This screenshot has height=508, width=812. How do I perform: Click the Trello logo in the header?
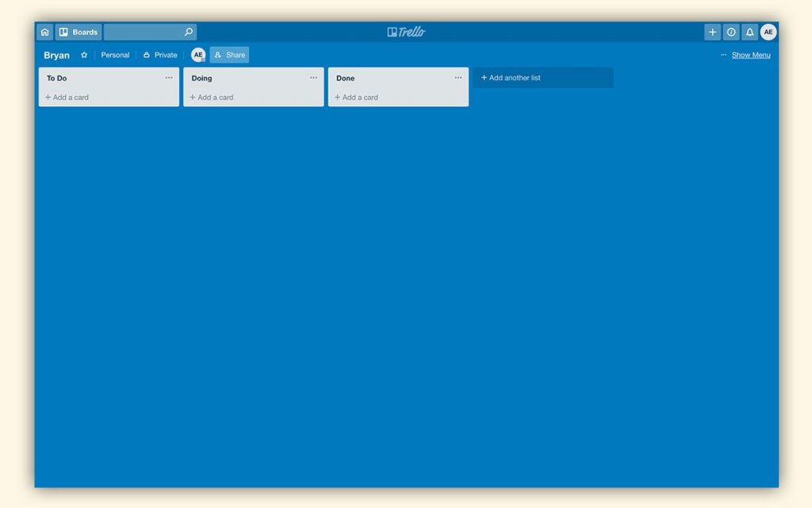click(406, 33)
